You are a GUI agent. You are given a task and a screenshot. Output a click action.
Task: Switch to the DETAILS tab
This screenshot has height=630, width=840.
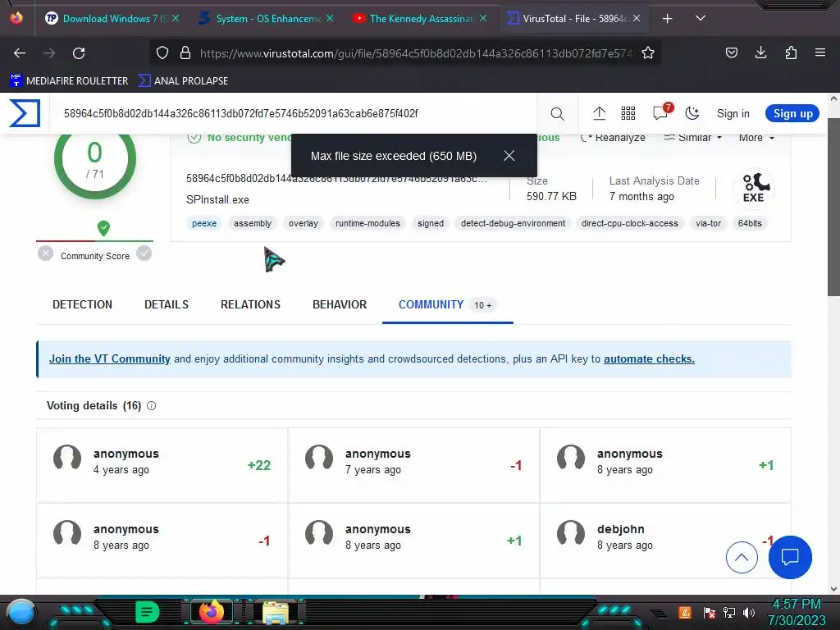click(x=167, y=305)
